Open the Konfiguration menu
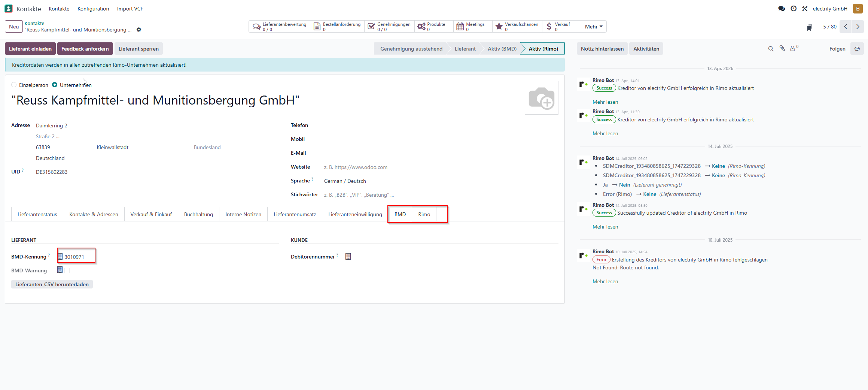The image size is (868, 390). pos(93,9)
